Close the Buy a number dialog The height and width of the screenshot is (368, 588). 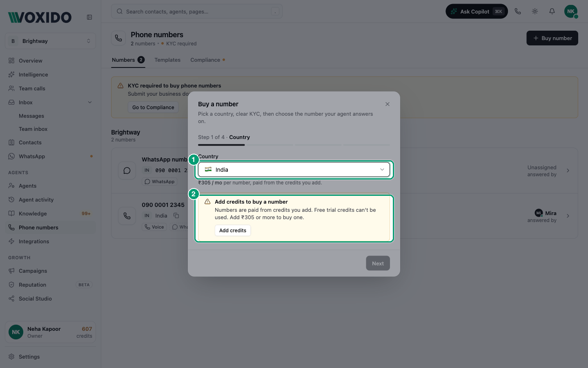(x=388, y=104)
